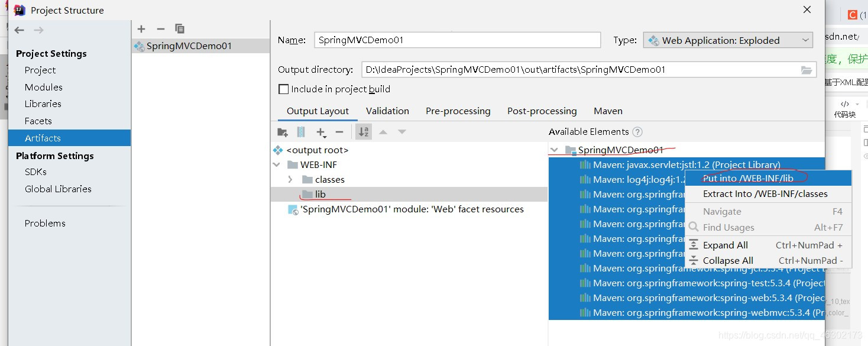Select the spring-test:5.3.4 library row
868x346 pixels.
coord(686,283)
